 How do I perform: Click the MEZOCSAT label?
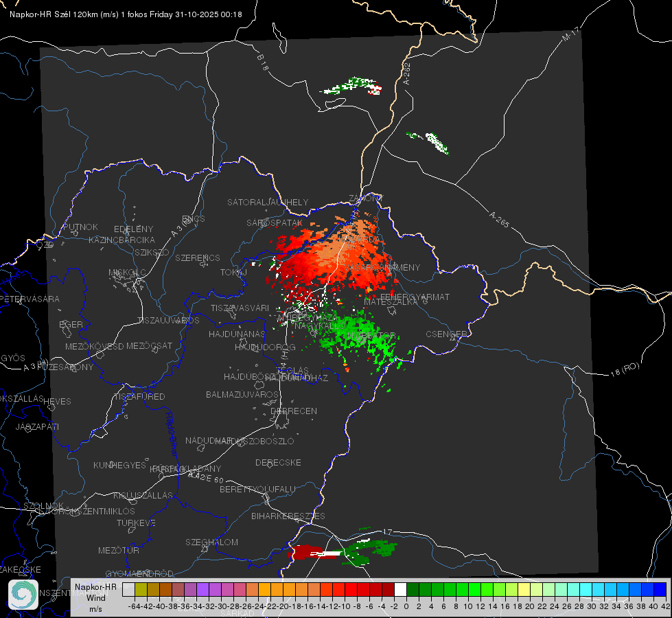[149, 345]
